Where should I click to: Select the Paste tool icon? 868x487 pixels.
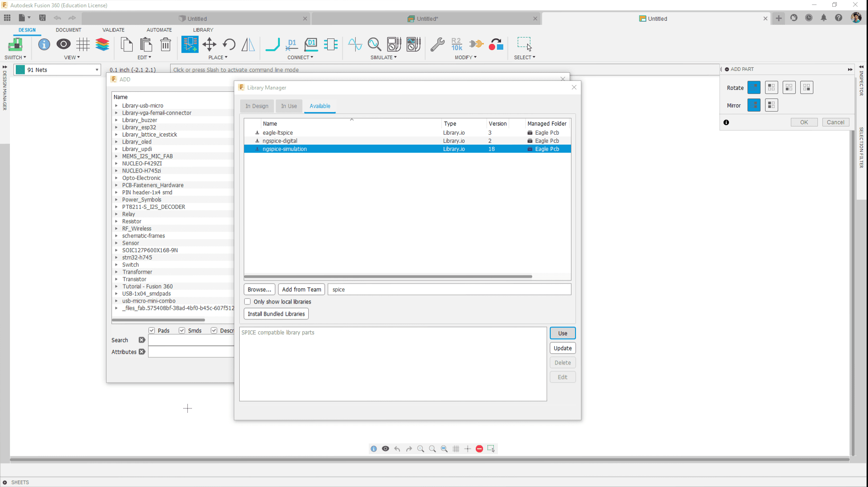click(x=146, y=44)
